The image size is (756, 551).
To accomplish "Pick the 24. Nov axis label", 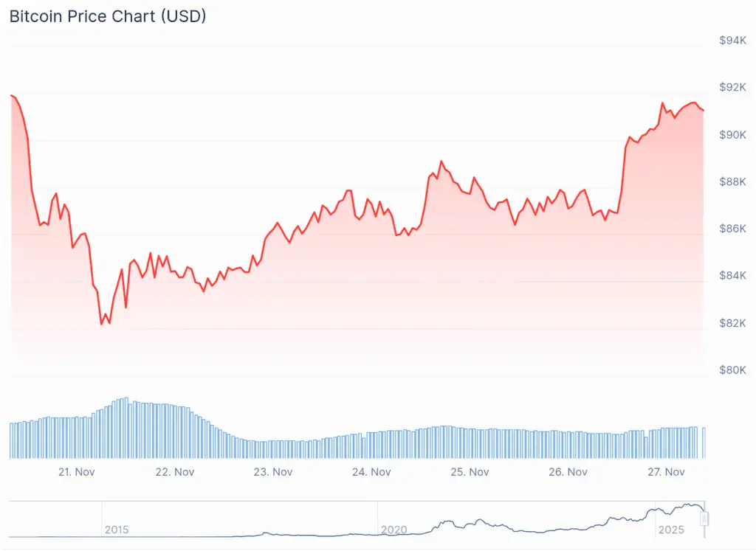I will [371, 472].
